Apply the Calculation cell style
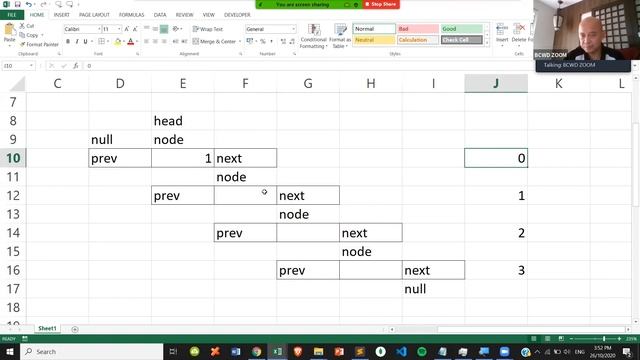 [418, 40]
